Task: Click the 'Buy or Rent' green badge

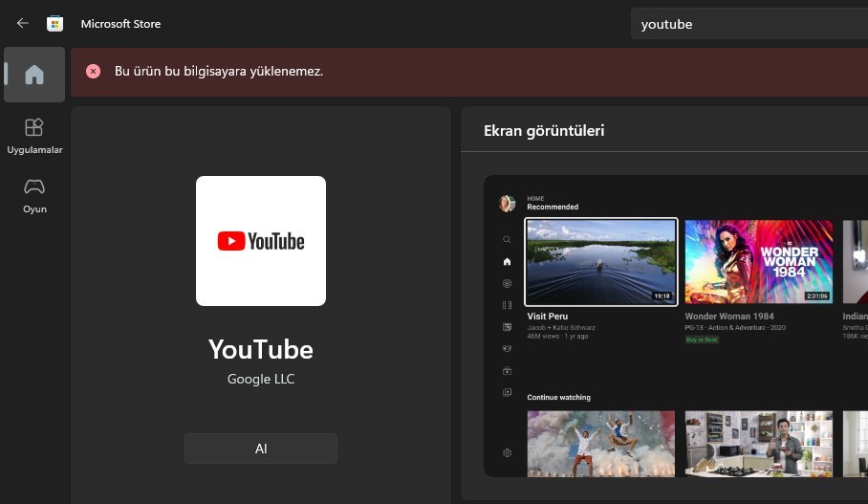Action: [702, 340]
